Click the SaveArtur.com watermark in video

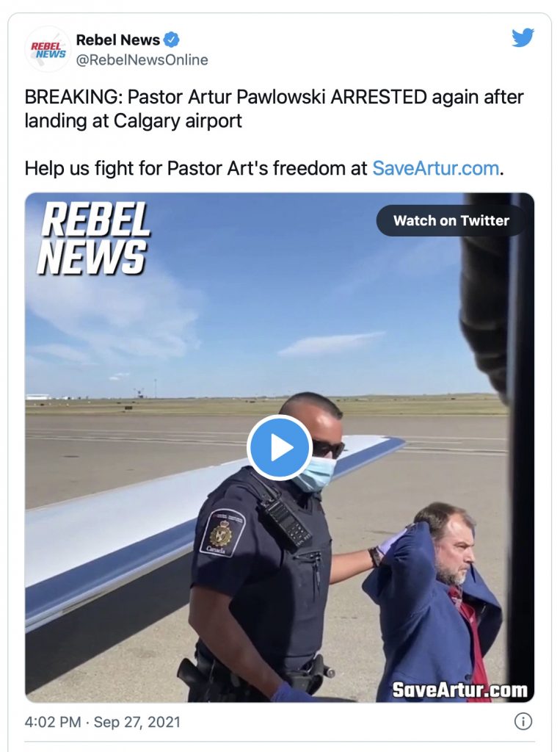[459, 690]
